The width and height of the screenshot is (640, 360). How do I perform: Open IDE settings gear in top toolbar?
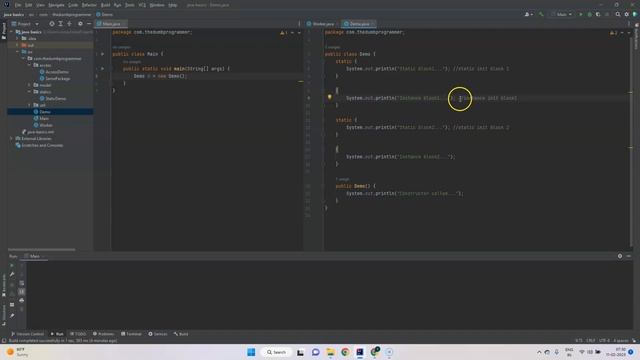(x=627, y=14)
